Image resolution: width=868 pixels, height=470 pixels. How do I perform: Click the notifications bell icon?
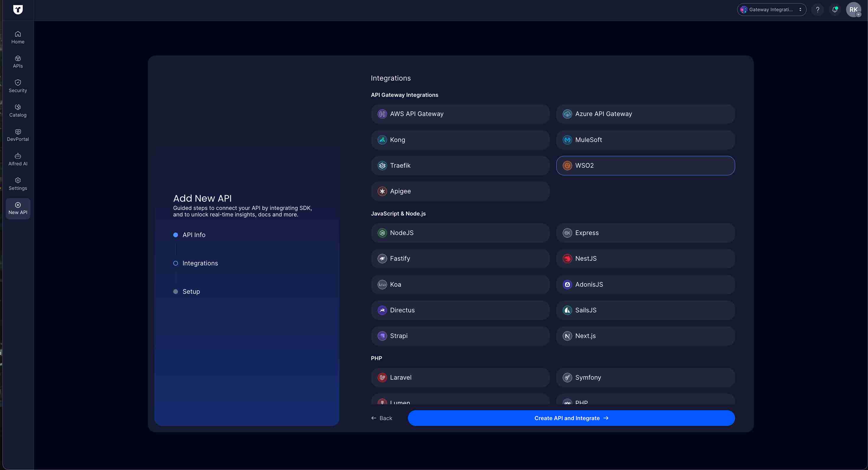[x=835, y=9]
